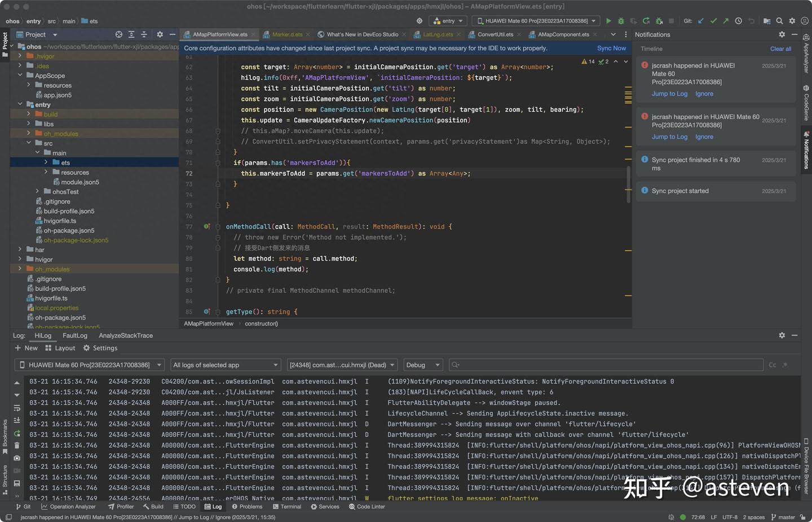Screen dimensions: 812x522
Task: Click the green Run button in toolbar
Action: 608,21
